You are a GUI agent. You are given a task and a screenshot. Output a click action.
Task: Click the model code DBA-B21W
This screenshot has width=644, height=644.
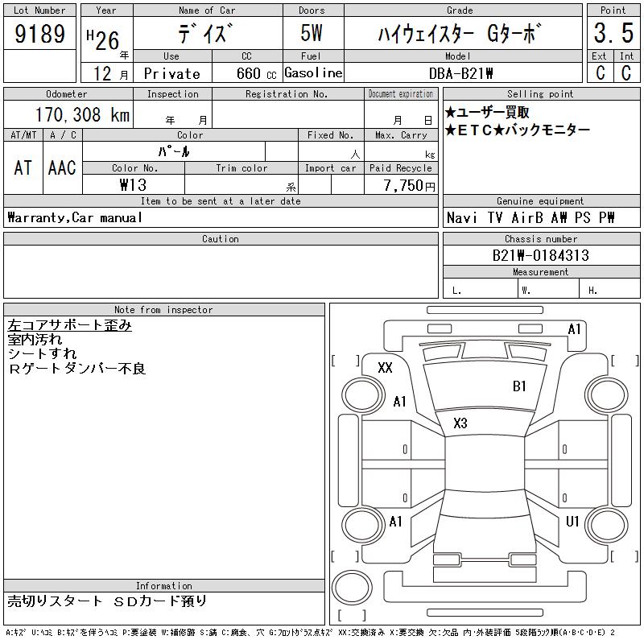tap(460, 73)
